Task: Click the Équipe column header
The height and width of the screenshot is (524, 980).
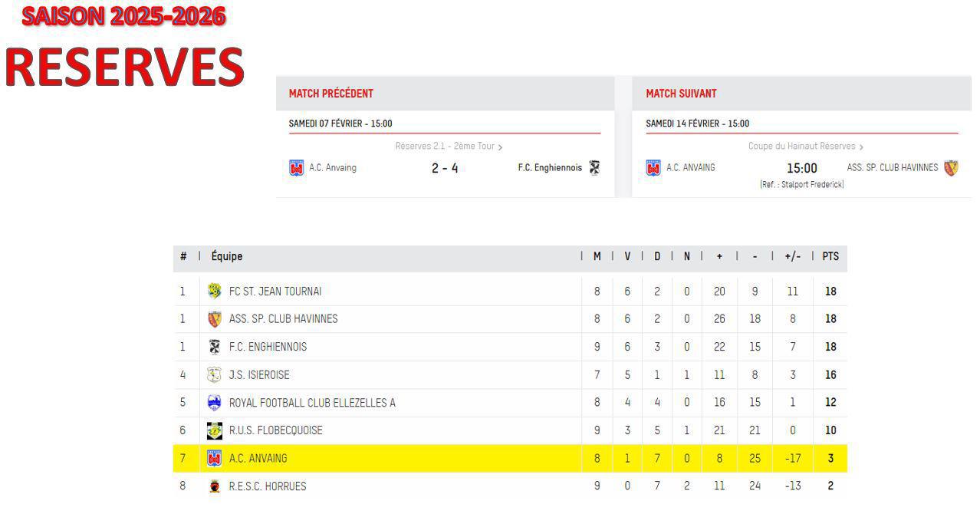Action: [x=227, y=257]
